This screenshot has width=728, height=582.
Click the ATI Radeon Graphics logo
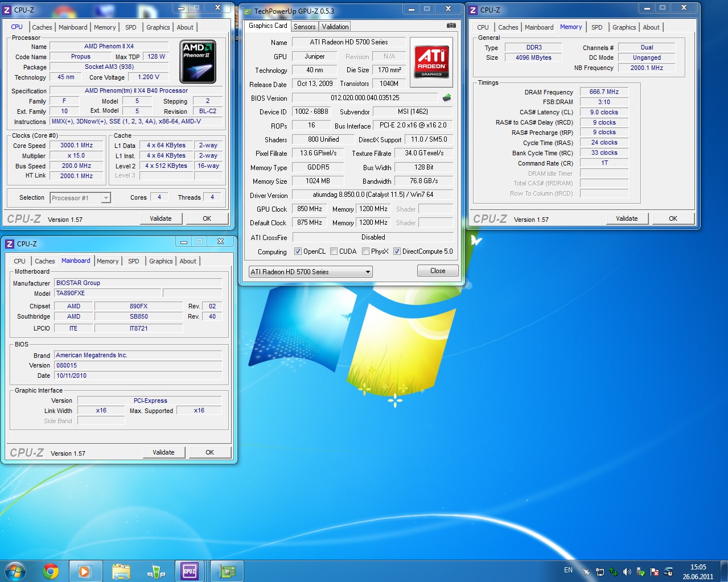click(x=431, y=62)
